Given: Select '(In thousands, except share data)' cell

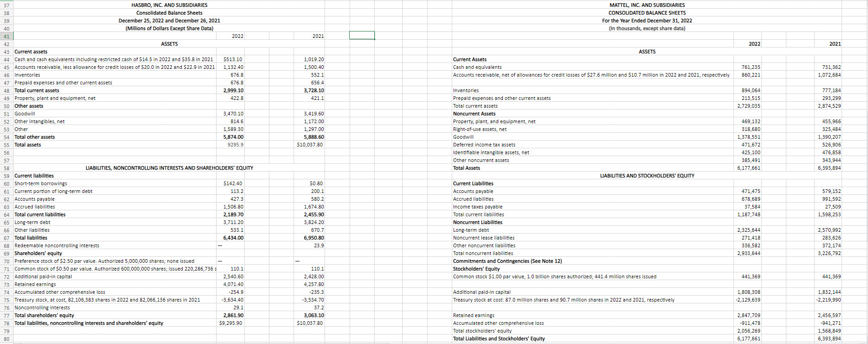Looking at the screenshot, I should (x=647, y=28).
